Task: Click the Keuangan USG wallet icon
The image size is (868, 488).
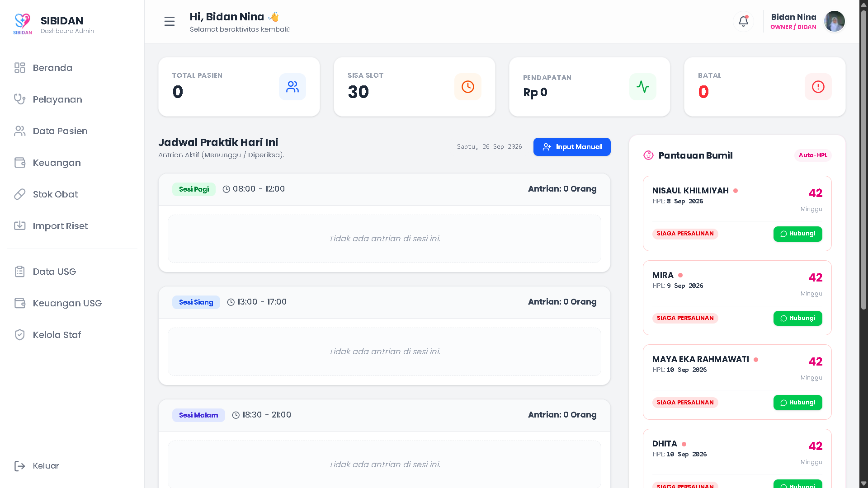Action: [x=19, y=303]
